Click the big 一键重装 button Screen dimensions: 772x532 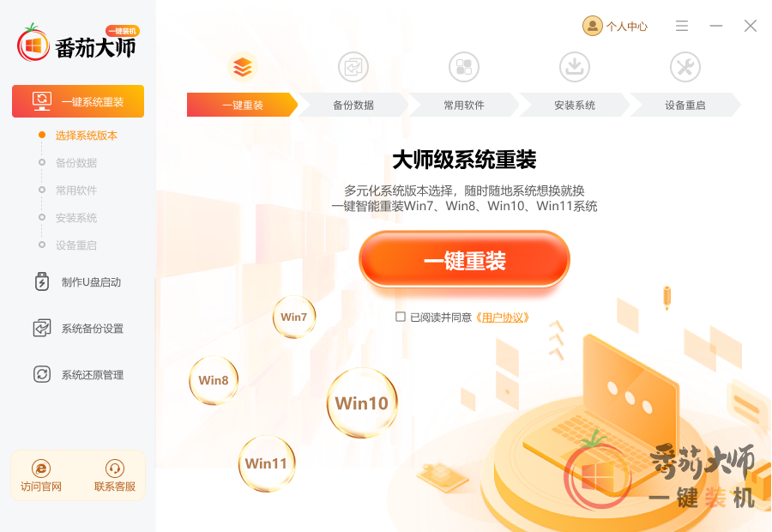[464, 260]
